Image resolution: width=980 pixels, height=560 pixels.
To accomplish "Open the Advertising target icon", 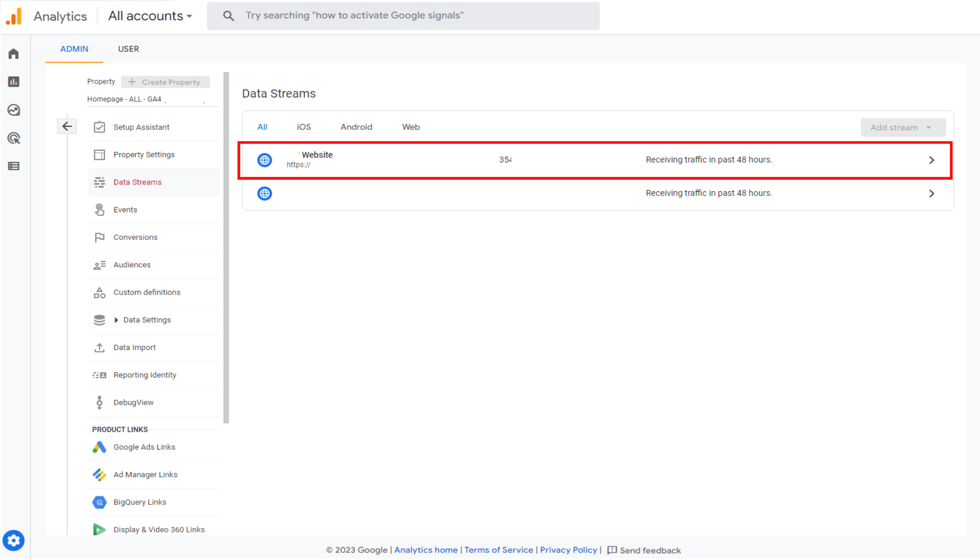I will click(x=13, y=138).
